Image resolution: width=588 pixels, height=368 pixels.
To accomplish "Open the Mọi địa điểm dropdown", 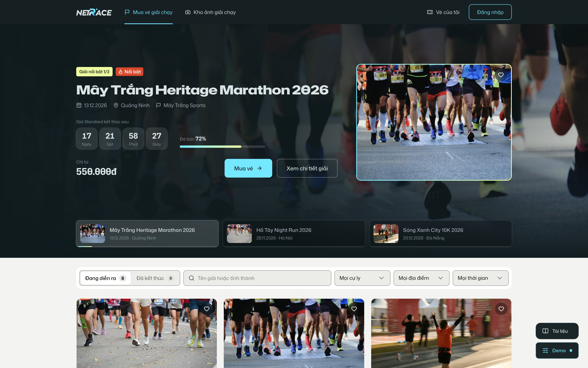I will click(x=421, y=278).
